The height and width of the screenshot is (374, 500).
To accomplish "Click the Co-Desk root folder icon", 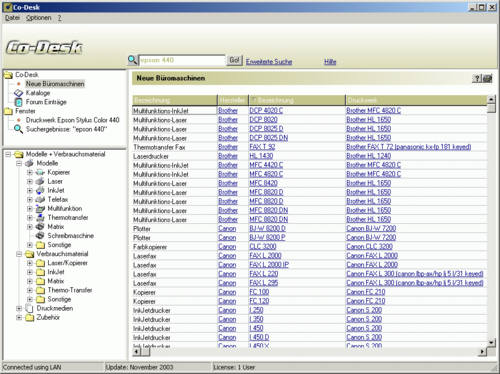I will 8,75.
